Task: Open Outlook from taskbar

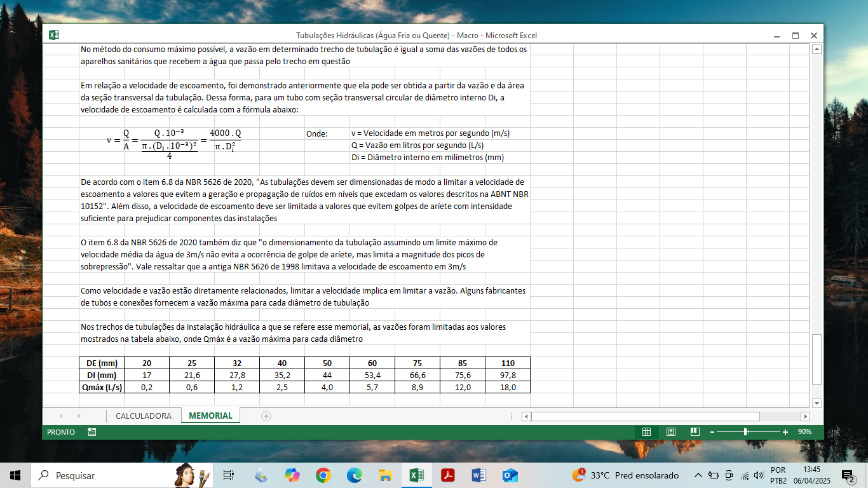Action: tap(510, 475)
